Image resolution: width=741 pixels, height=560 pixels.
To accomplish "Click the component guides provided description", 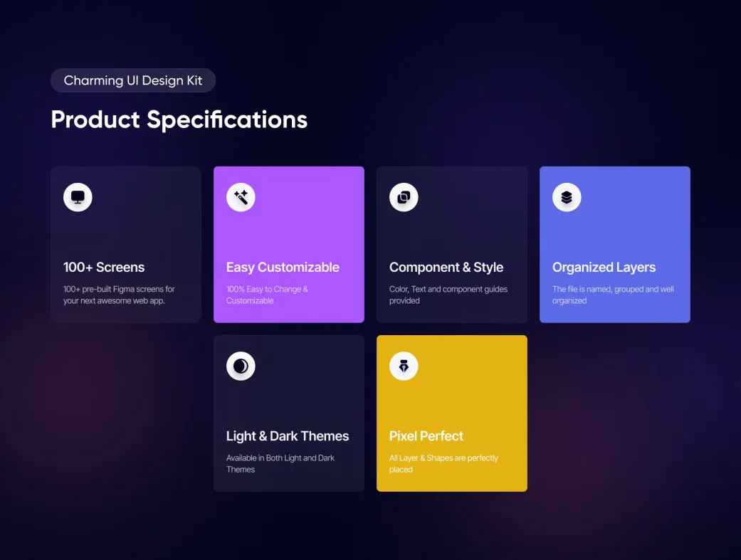I will [448, 295].
